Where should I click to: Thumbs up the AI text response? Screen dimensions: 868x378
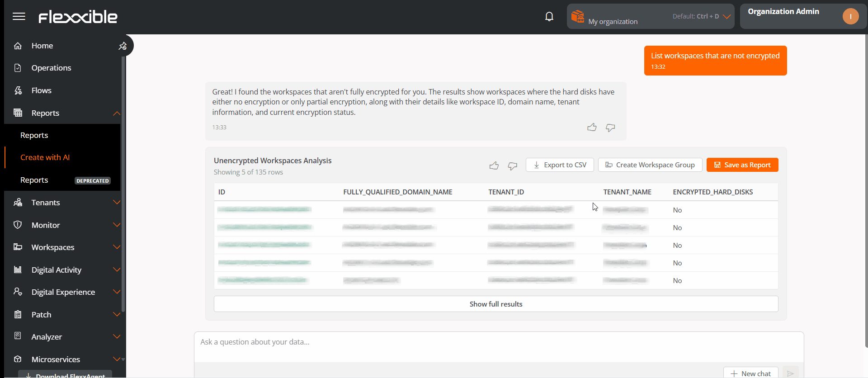(591, 128)
